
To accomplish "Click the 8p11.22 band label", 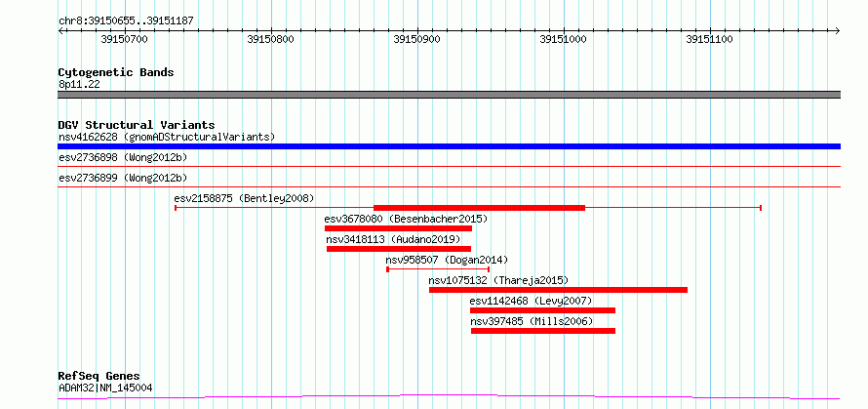I will point(79,85).
